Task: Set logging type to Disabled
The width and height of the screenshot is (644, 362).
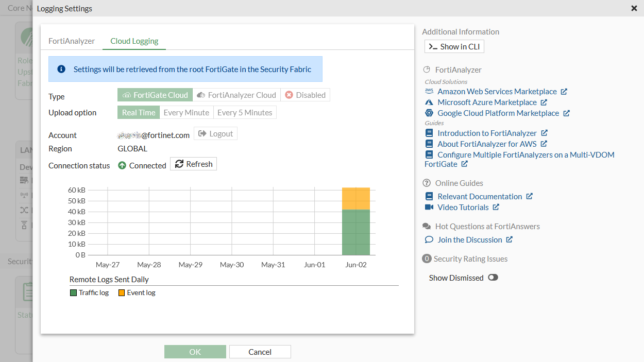Action: point(305,95)
